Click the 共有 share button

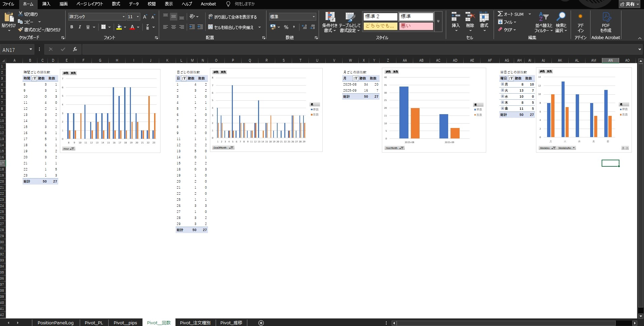(x=630, y=4)
